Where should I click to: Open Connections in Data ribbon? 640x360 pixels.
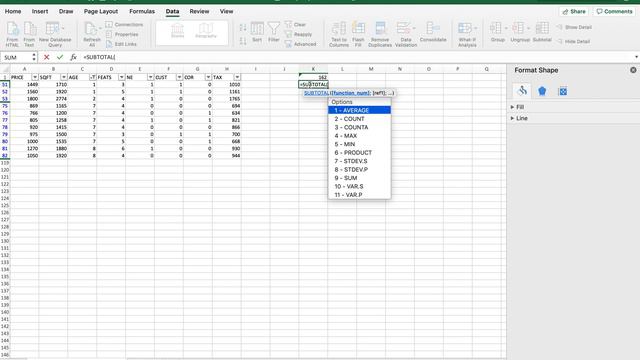(x=124, y=24)
